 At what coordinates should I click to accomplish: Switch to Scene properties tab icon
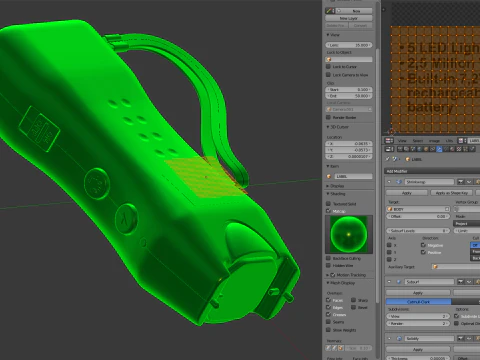(413, 149)
